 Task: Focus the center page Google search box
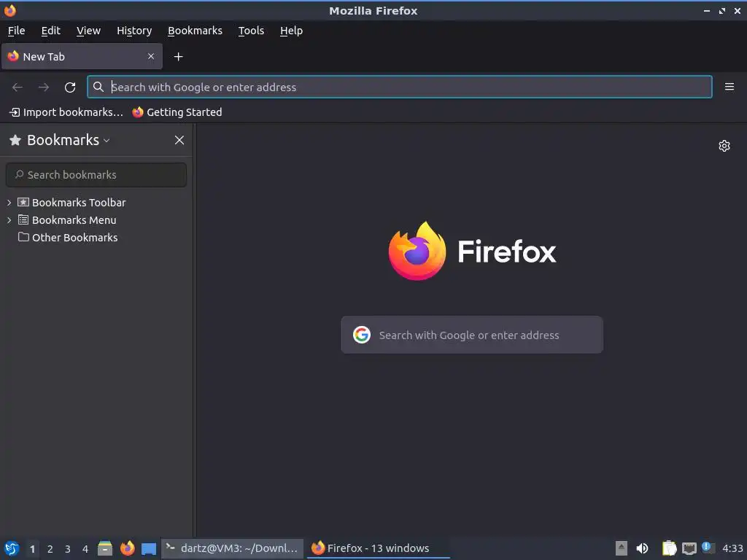(x=472, y=335)
